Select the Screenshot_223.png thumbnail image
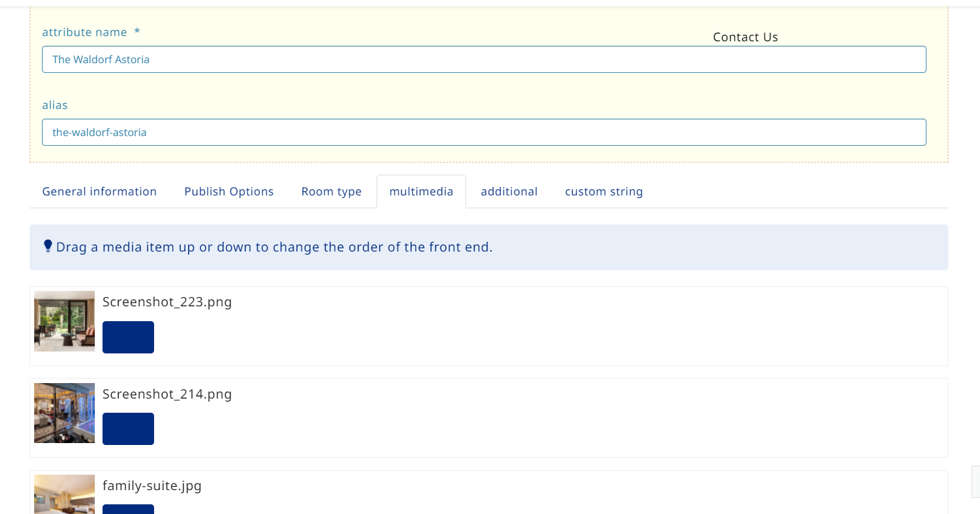This screenshot has height=514, width=980. (x=64, y=321)
